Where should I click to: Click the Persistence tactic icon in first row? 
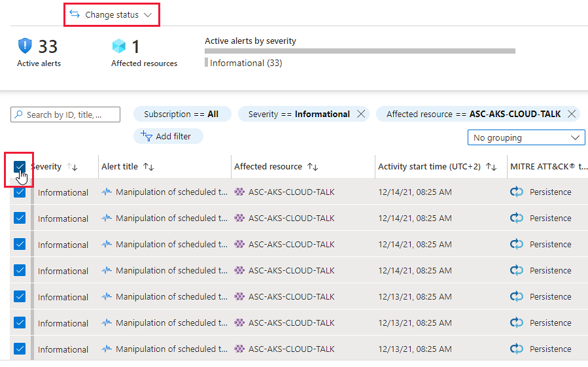517,192
